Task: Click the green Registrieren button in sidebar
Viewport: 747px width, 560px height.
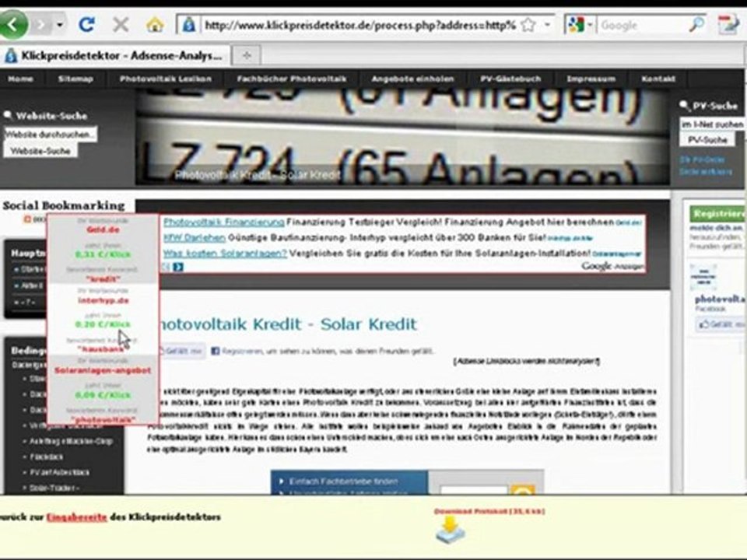Action: [717, 213]
